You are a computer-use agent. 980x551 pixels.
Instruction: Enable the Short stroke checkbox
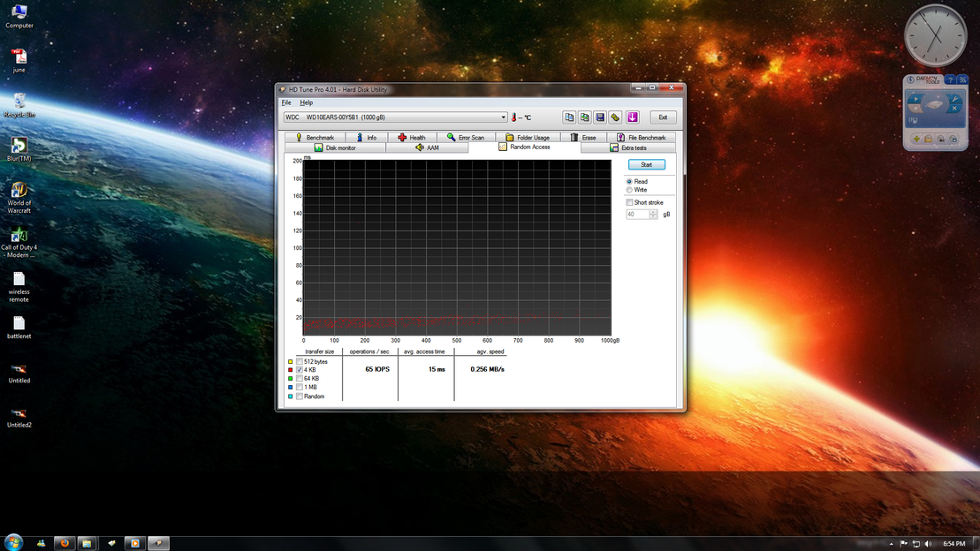click(629, 201)
